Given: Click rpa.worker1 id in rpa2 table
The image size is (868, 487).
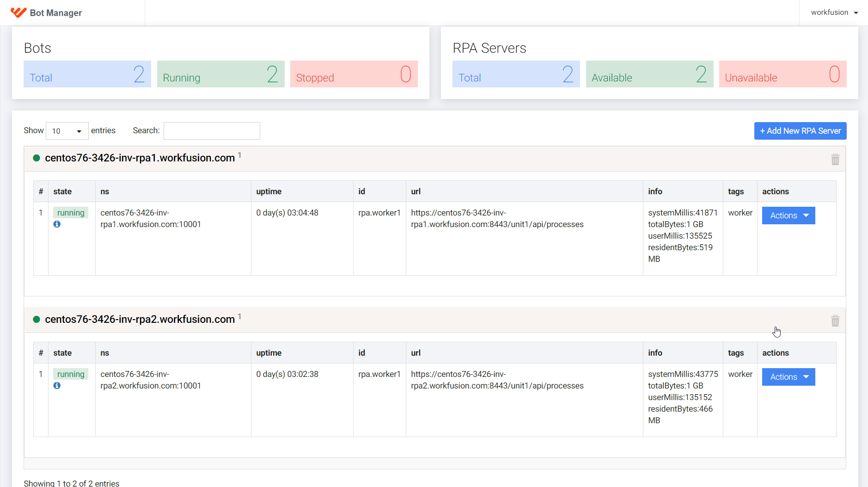Looking at the screenshot, I should pos(379,374).
